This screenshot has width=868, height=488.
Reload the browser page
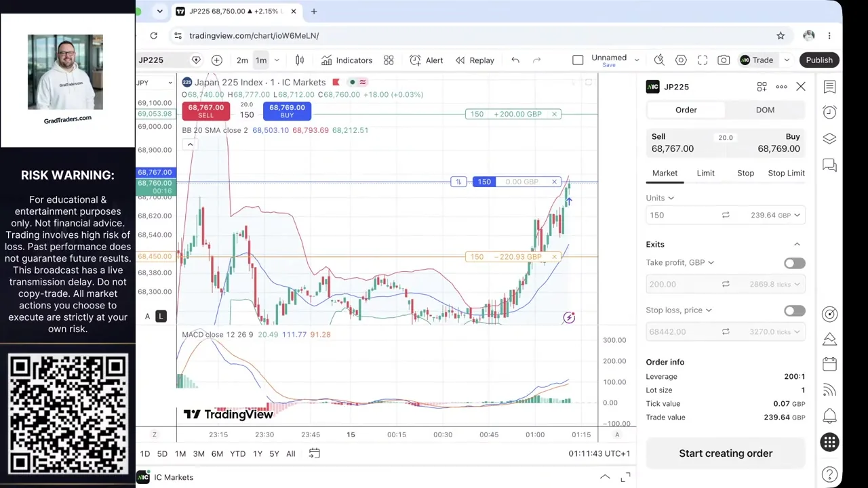click(x=154, y=35)
